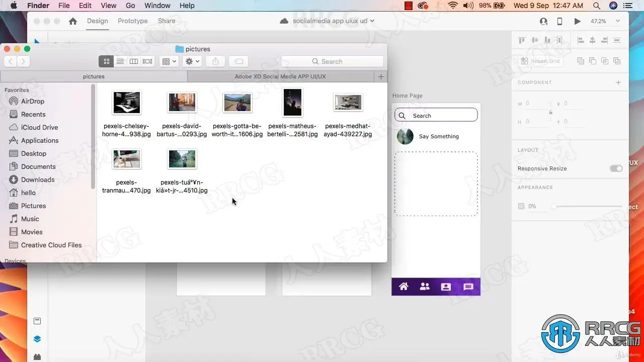644x362 pixels.
Task: Toggle the width-height aspect ratio lock
Action: pyautogui.click(x=551, y=113)
